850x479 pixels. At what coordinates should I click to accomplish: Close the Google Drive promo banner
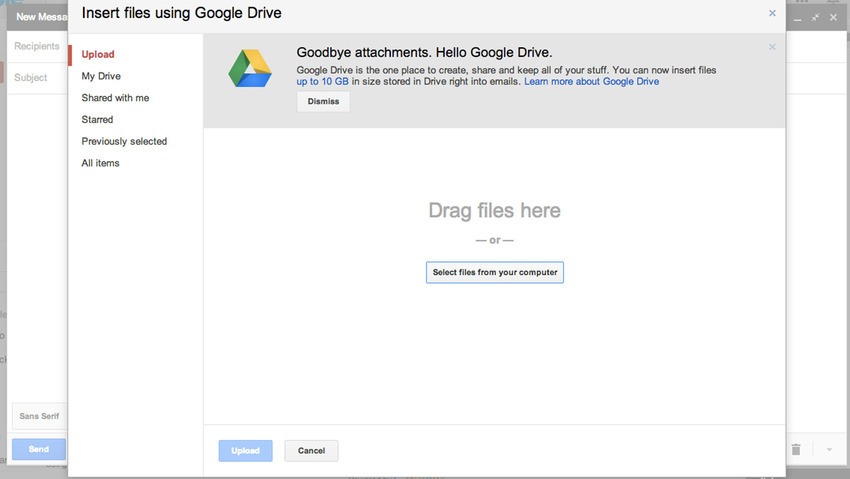pos(772,46)
